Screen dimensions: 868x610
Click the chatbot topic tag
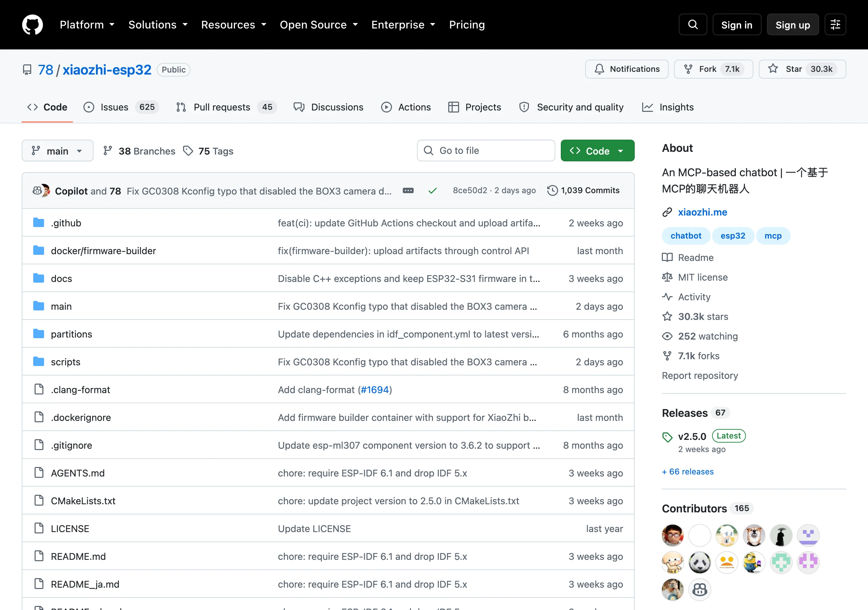pyautogui.click(x=686, y=236)
